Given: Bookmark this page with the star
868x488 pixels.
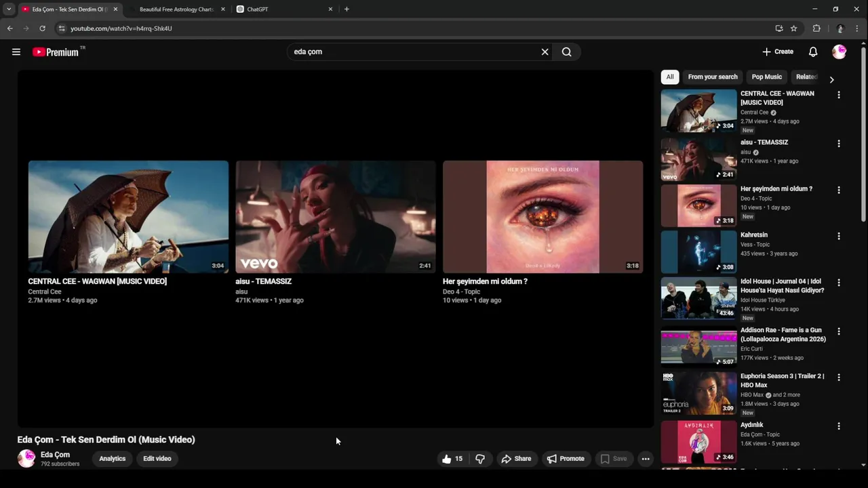Looking at the screenshot, I should tap(793, 28).
